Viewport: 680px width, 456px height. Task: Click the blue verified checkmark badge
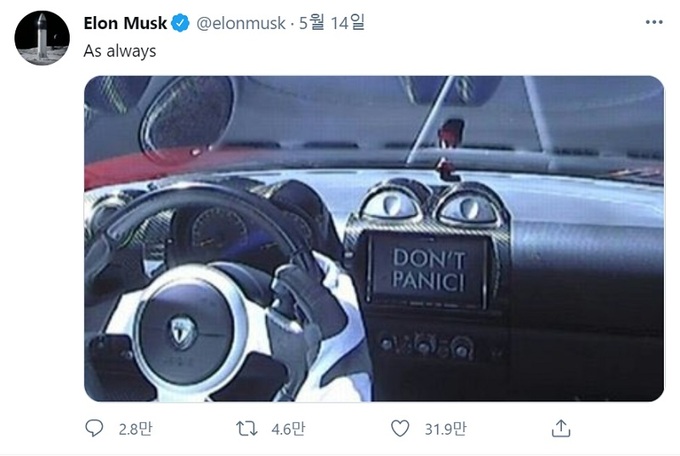(180, 23)
